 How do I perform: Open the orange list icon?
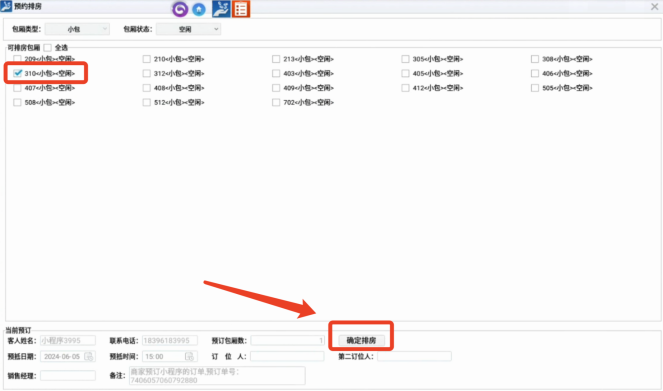[241, 9]
